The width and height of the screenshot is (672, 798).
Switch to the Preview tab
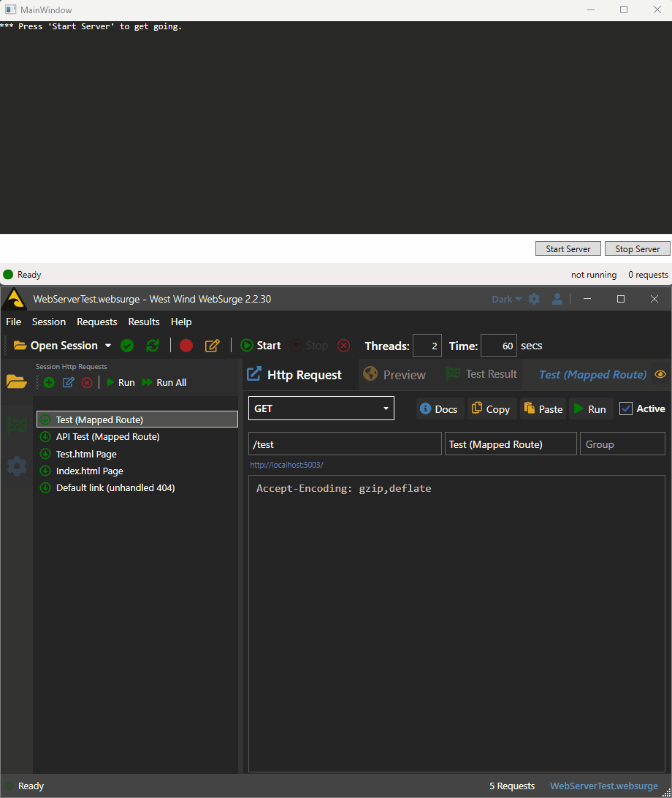394,375
